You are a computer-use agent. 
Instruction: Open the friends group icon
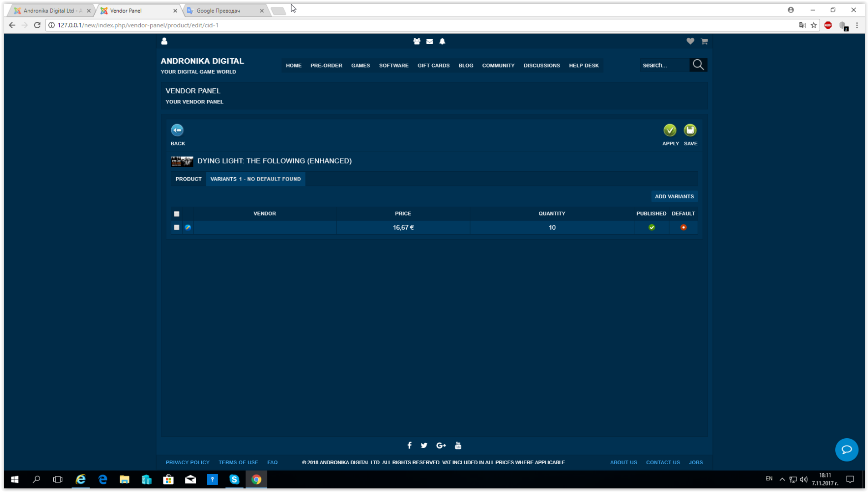pos(417,41)
